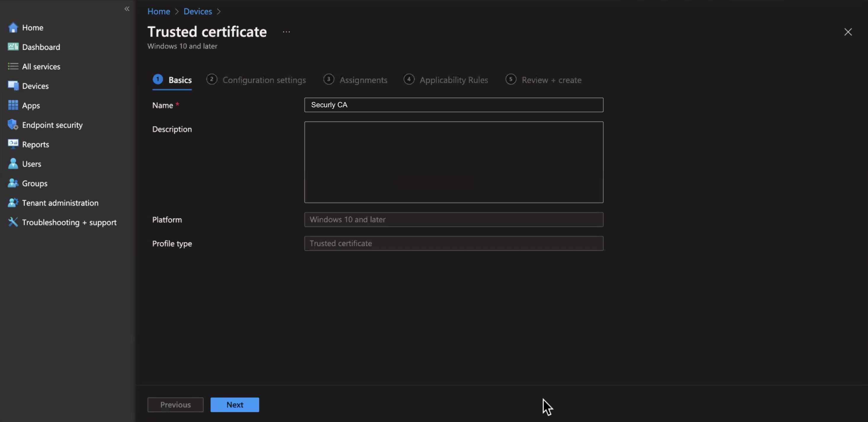Screen dimensions: 868x422
Task: Focus the Description text area
Action: point(454,162)
